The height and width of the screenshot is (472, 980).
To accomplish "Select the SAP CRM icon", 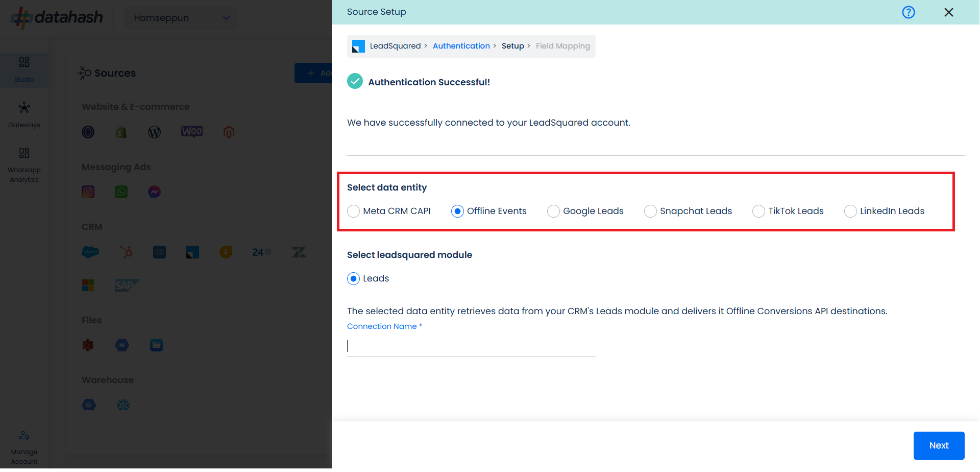I will coord(127,285).
